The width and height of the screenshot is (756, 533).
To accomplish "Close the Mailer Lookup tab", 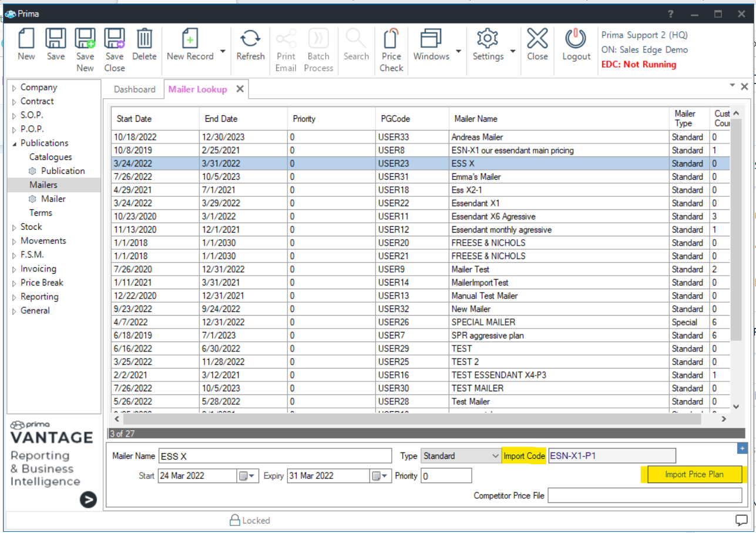I will coord(240,89).
